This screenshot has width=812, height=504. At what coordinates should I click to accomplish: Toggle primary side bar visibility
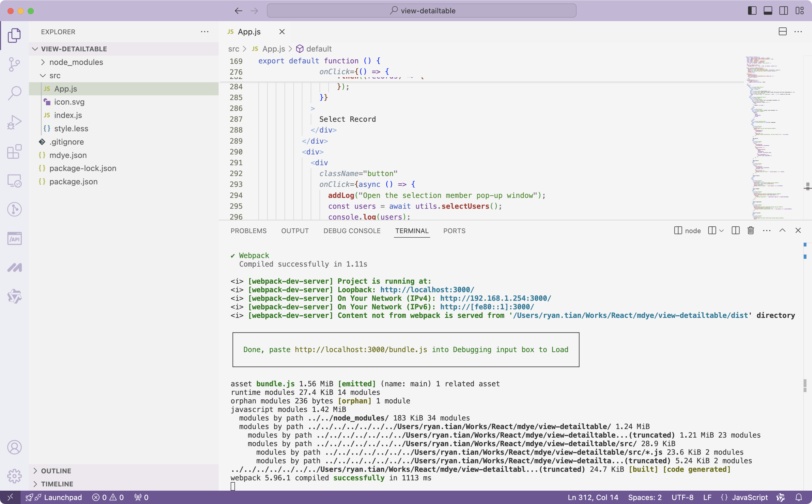point(752,11)
